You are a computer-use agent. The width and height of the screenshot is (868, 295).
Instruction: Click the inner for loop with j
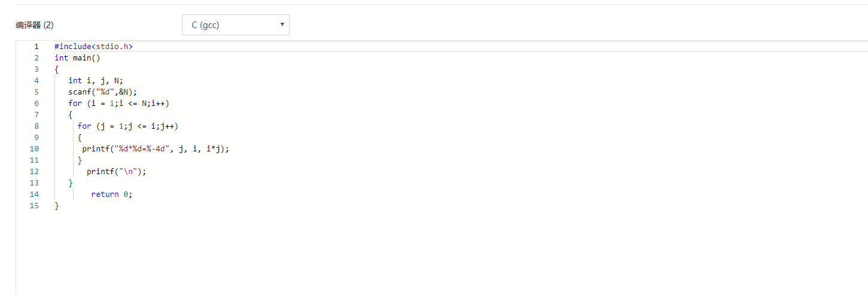(128, 126)
